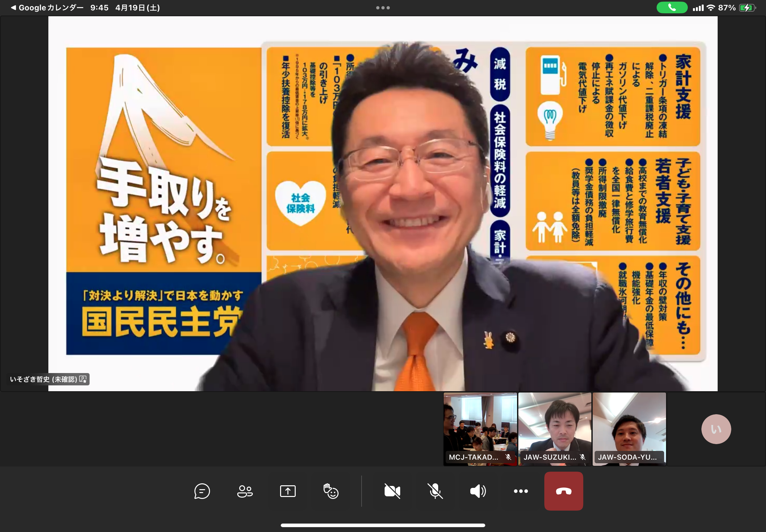Tap the speaker audio output icon
Screen dimensions: 766x532
[478, 491]
